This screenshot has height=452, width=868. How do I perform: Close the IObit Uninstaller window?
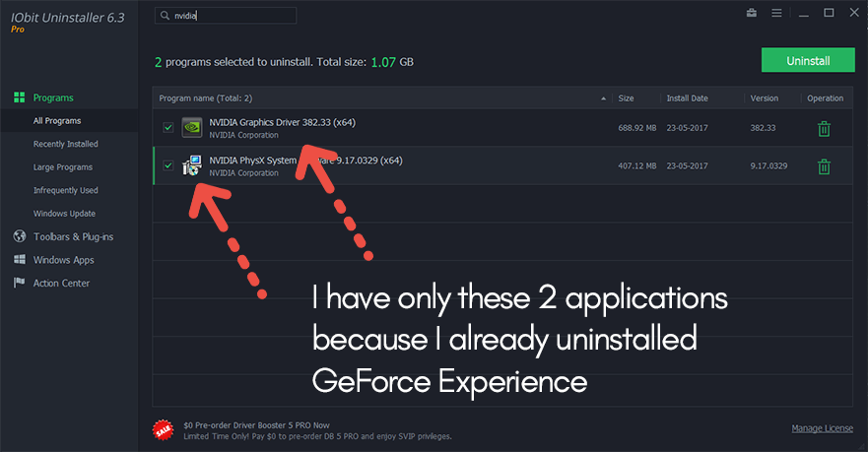(x=854, y=13)
